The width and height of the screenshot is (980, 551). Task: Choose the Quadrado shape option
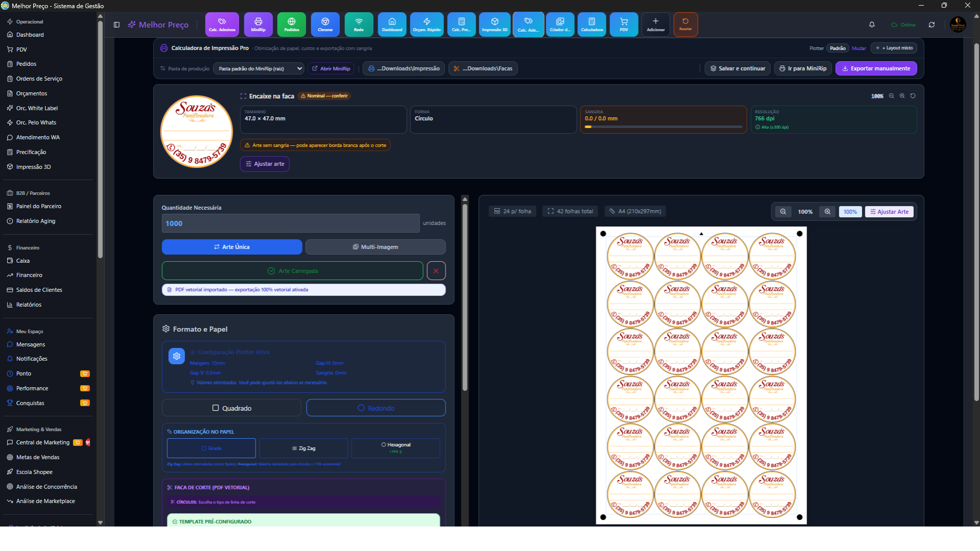pos(231,408)
